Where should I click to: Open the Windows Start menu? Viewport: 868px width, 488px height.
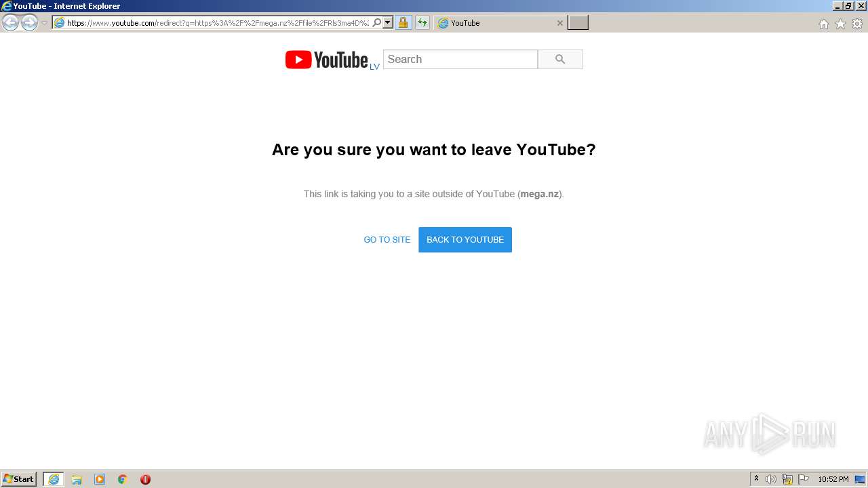coord(19,479)
